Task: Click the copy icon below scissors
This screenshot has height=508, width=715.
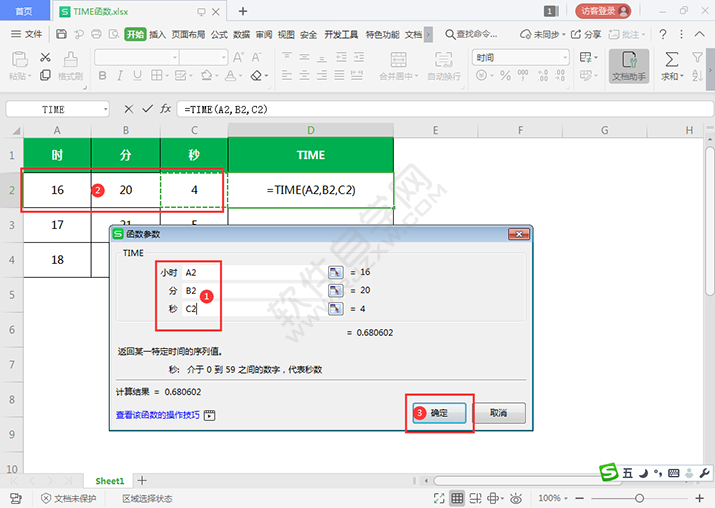Action: coord(45,75)
